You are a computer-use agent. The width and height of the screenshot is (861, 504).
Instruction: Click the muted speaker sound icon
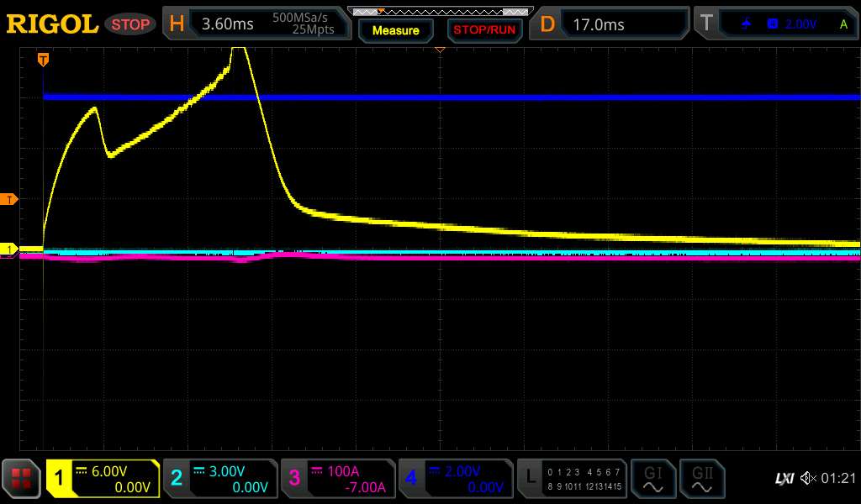[808, 478]
